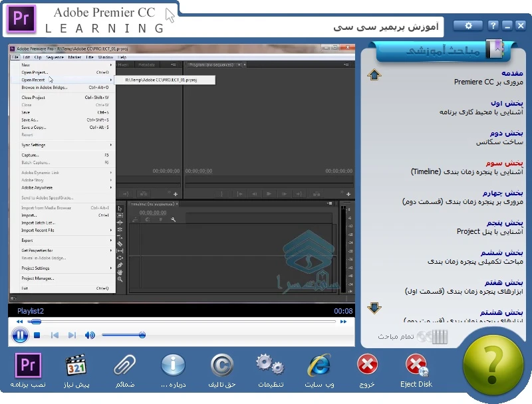Stop the video with the square button

[37, 336]
